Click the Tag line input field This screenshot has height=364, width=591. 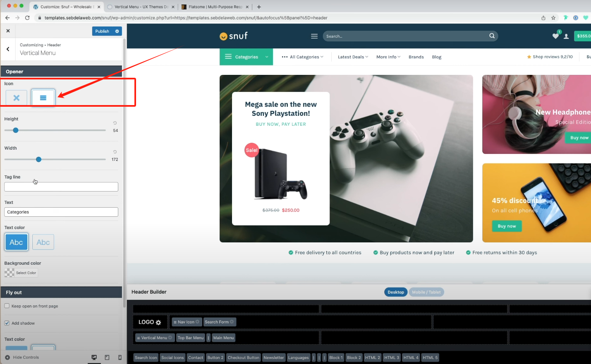pyautogui.click(x=61, y=187)
